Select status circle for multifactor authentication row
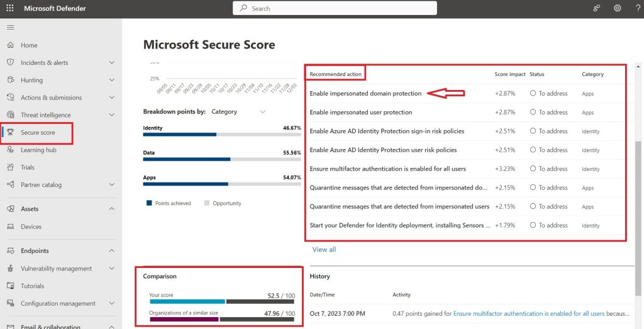Image resolution: width=644 pixels, height=329 pixels. pos(533,169)
